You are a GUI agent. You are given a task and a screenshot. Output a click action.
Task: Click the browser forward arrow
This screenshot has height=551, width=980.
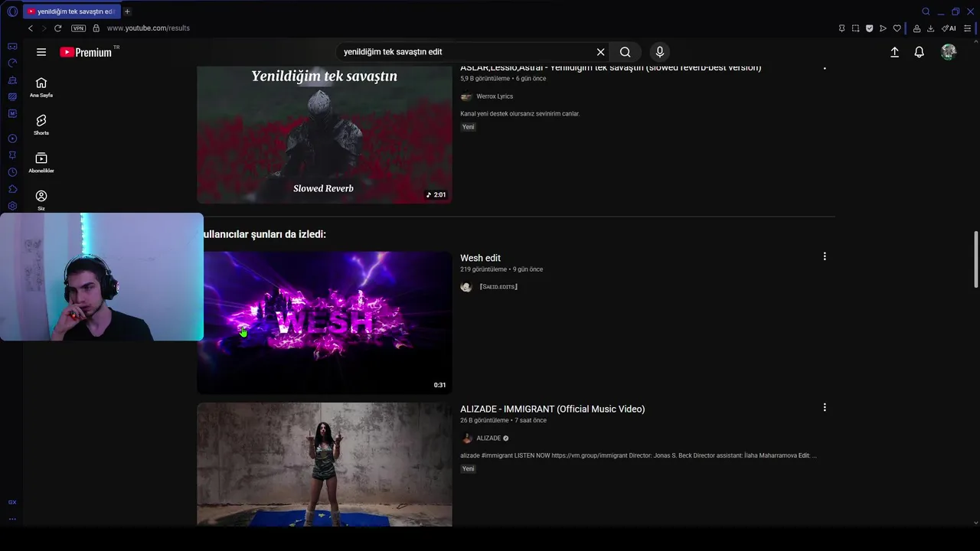click(44, 28)
